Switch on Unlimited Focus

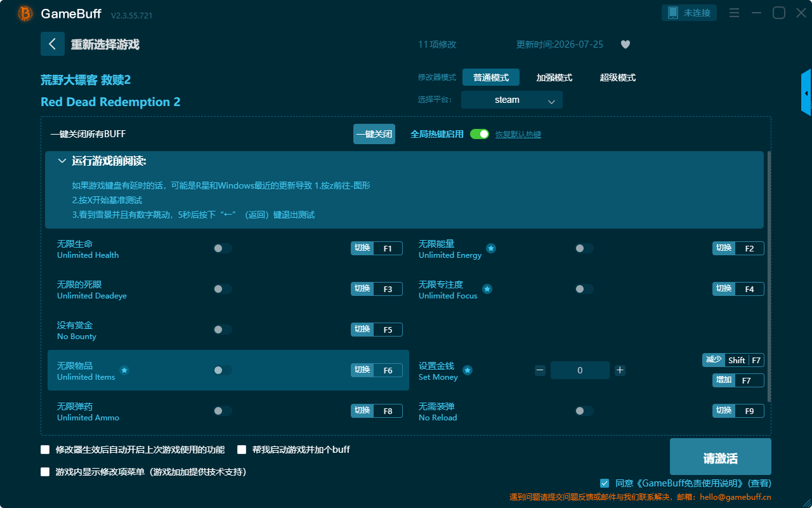(584, 289)
